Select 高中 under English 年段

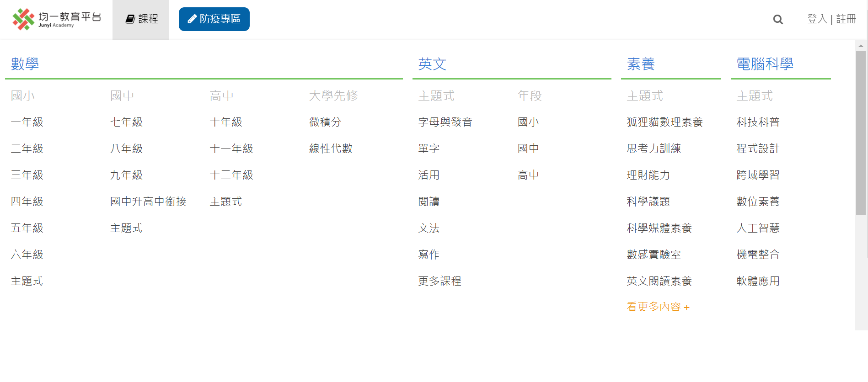(x=528, y=175)
